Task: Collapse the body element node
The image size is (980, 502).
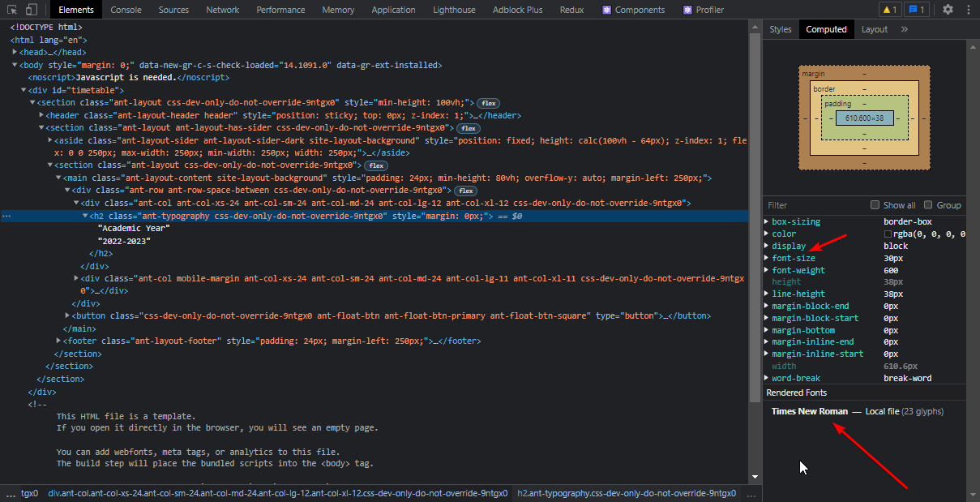Action: [x=15, y=65]
